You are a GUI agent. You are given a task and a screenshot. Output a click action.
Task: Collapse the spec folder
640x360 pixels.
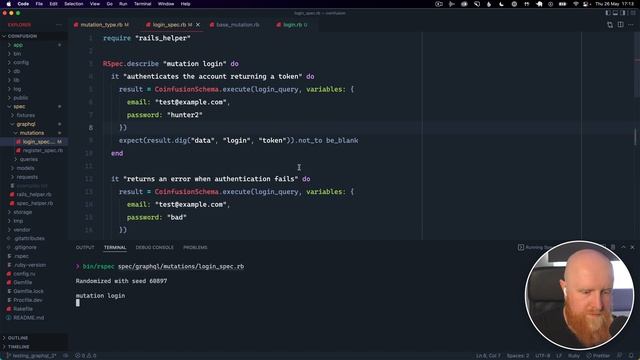click(19, 107)
